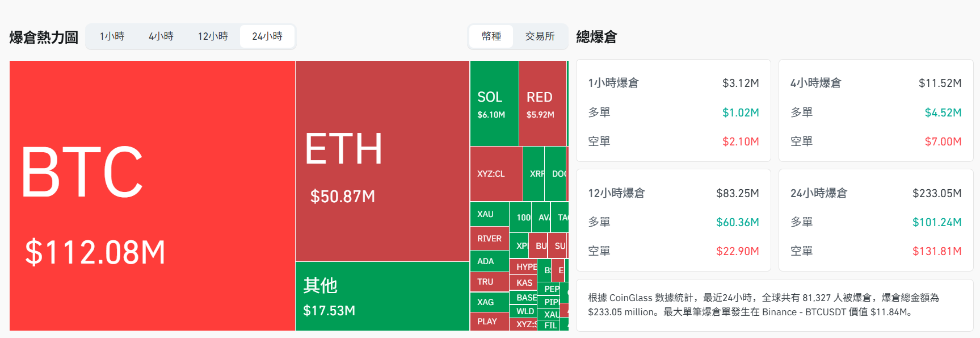Click the RIVER heatmap tile

(490, 239)
